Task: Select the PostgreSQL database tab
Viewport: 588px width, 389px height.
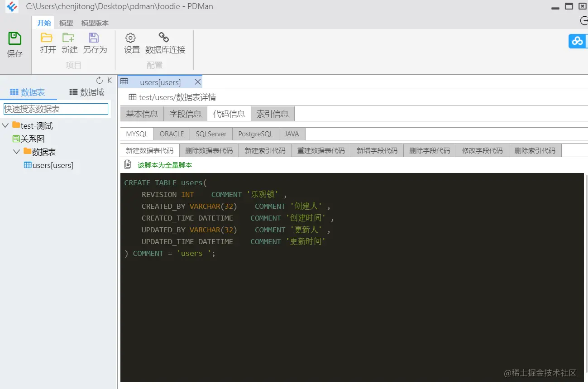Action: click(256, 134)
